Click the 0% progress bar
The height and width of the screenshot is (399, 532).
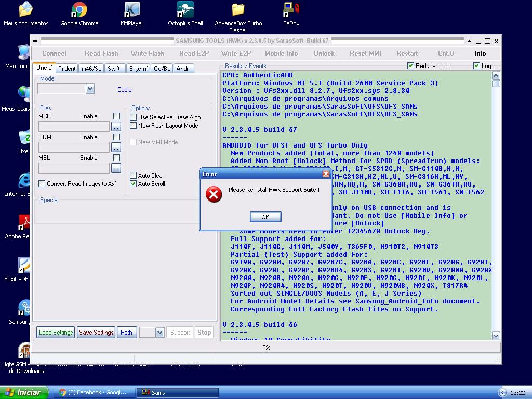tap(266, 348)
